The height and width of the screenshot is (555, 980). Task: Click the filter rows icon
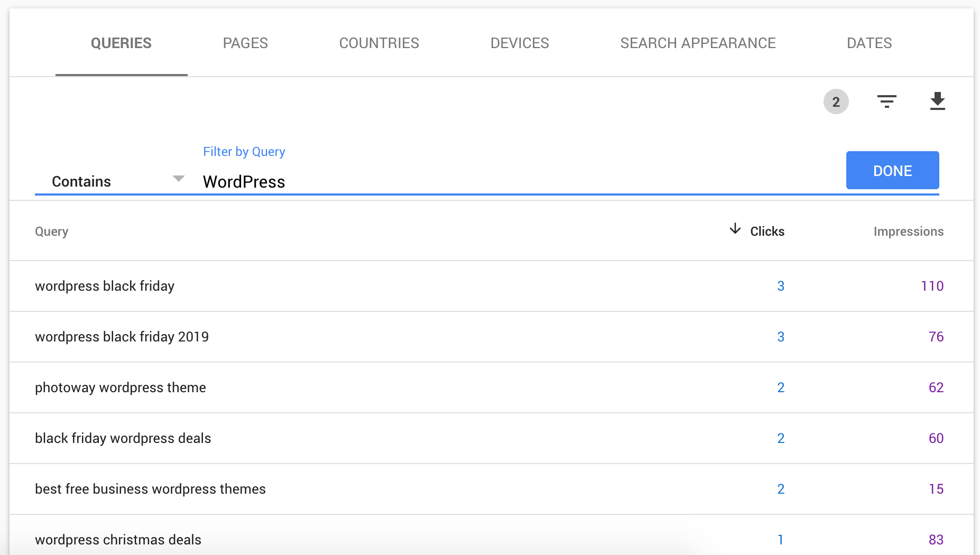(886, 101)
